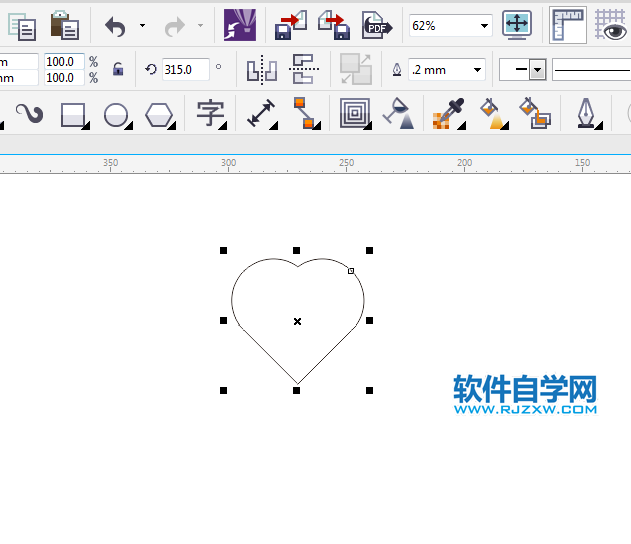Click the heart's left-middle selection handle
Image resolution: width=631 pixels, height=544 pixels.
[223, 321]
